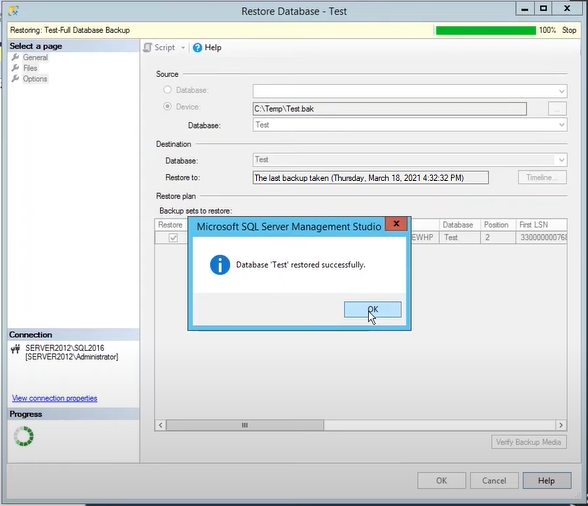
Task: Toggle the Restore checkbox in backup sets row
Action: [x=173, y=237]
